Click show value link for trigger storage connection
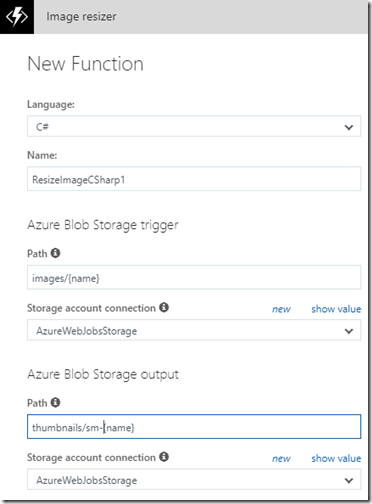Viewport: 372px width, 504px height. 336,309
